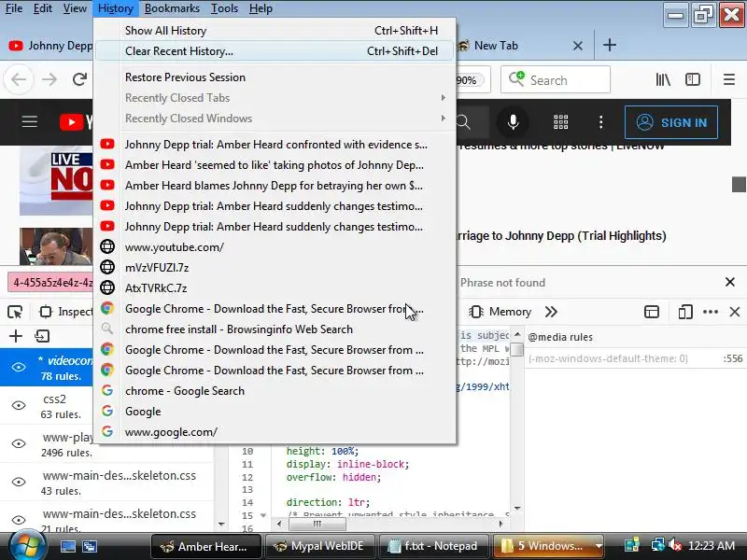Image resolution: width=747 pixels, height=560 pixels.
Task: Expand the 5 Windows taskbar group dropdown
Action: pyautogui.click(x=599, y=546)
